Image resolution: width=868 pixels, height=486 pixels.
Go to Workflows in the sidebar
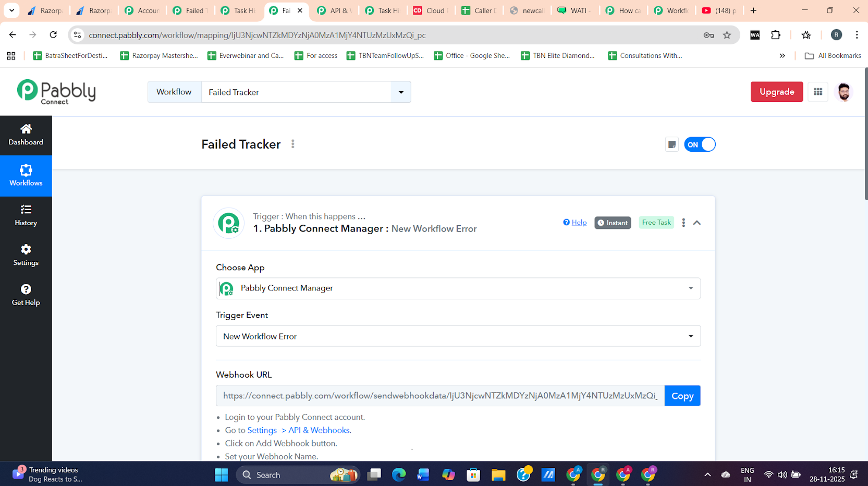[x=26, y=176]
